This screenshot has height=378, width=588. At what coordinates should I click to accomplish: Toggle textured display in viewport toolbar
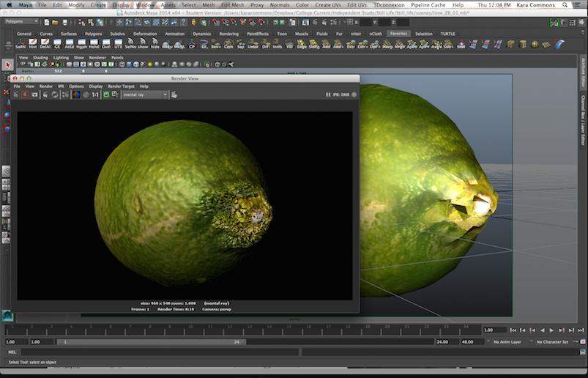(142, 64)
